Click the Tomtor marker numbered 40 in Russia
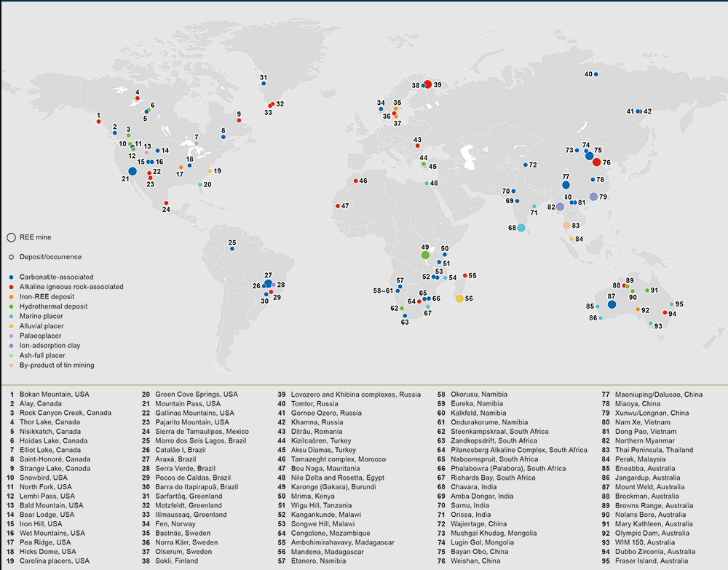The image size is (728, 570). (596, 74)
